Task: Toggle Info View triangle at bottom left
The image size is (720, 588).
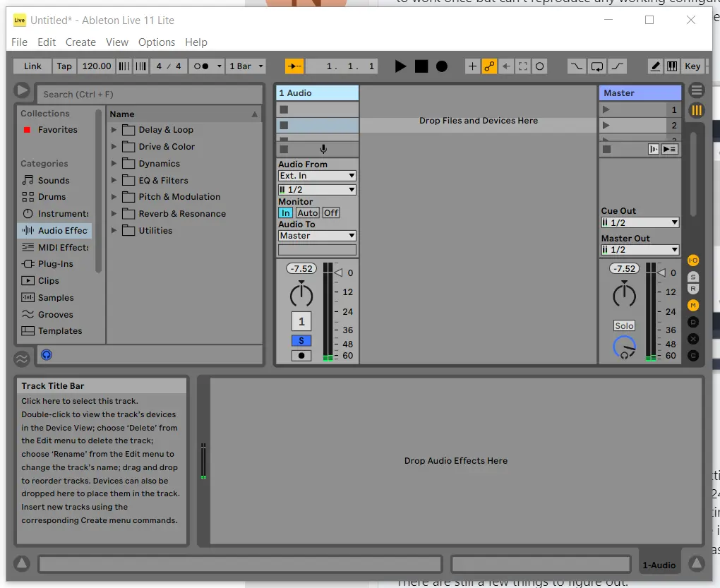Action: (x=22, y=563)
